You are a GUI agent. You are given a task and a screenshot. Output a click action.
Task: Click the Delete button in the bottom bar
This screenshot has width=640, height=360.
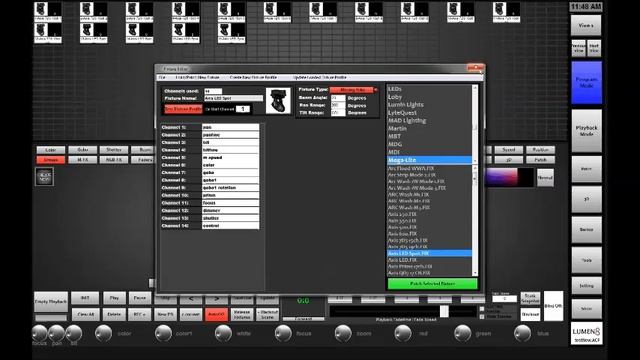[x=114, y=315]
